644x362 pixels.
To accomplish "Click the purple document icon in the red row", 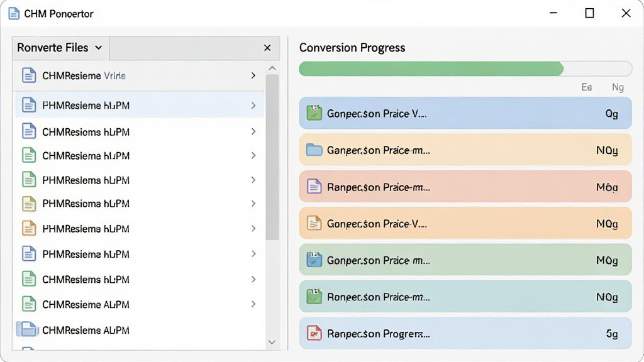I will [x=314, y=187].
